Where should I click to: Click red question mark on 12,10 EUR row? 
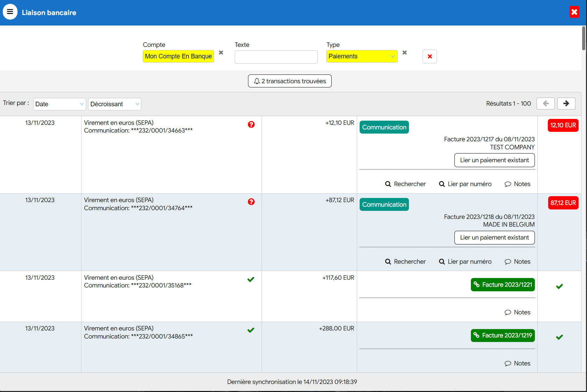(x=251, y=124)
